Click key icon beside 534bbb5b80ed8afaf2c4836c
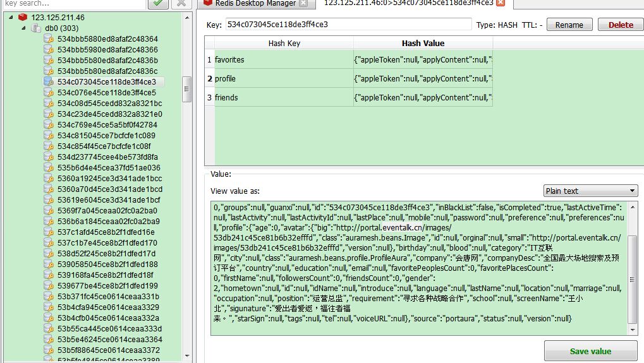 (x=49, y=71)
